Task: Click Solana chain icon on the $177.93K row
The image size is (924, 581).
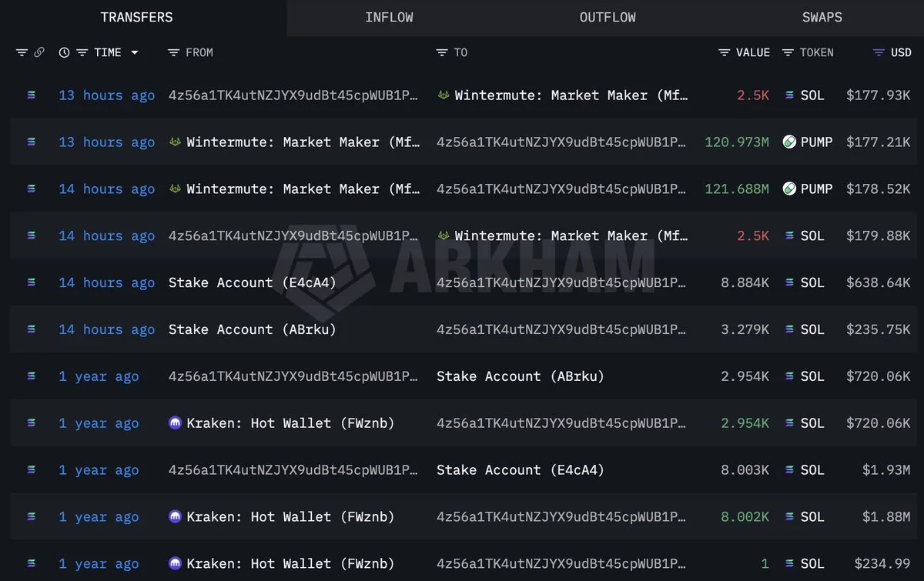Action: click(x=31, y=95)
